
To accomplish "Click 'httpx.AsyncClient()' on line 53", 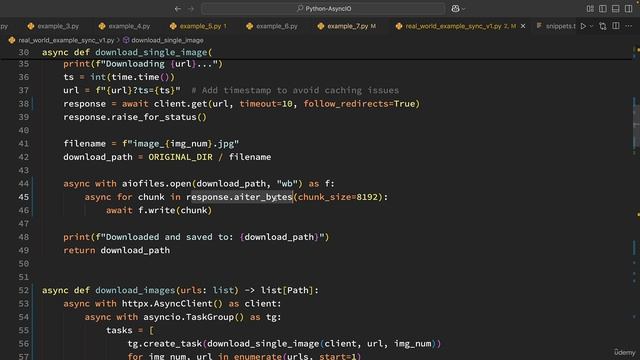I will click(x=172, y=304).
